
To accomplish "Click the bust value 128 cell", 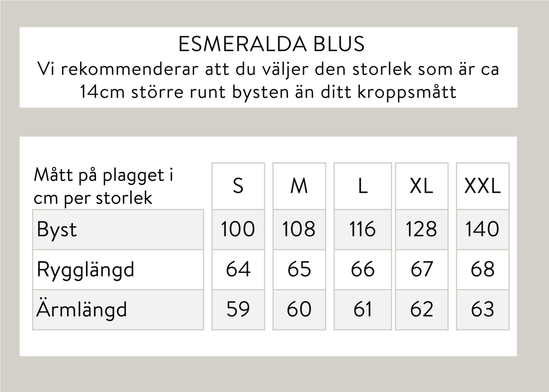I will (x=421, y=229).
